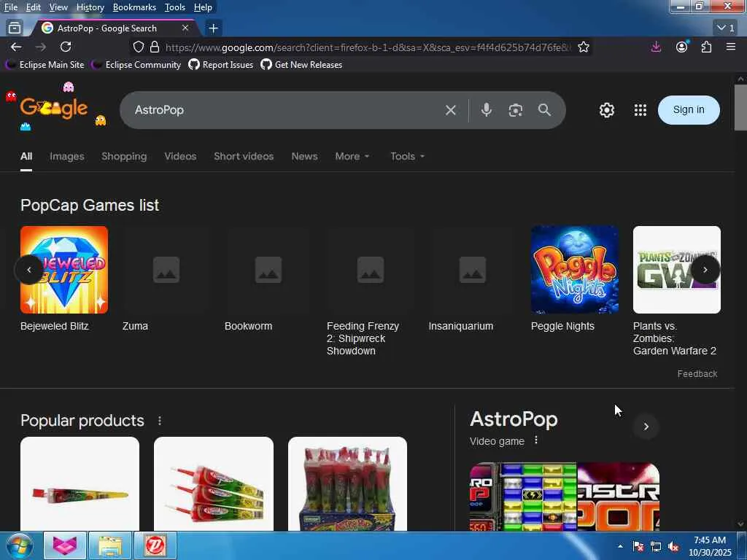Open Eclipse Community bookmark

tap(136, 65)
